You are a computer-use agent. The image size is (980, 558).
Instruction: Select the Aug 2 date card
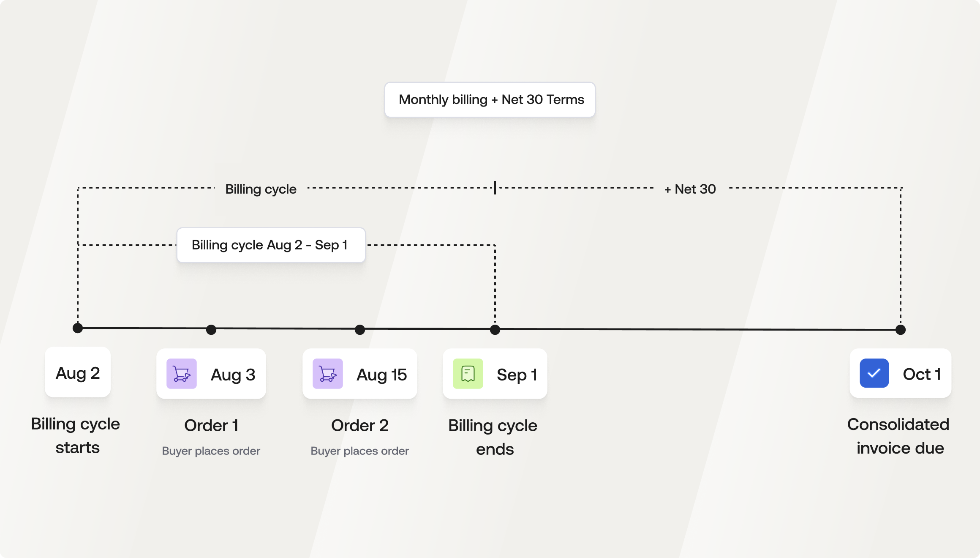(78, 372)
